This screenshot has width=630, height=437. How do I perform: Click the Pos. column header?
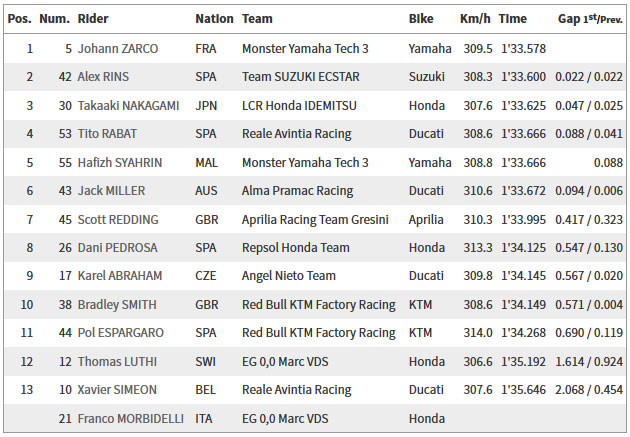(19, 18)
